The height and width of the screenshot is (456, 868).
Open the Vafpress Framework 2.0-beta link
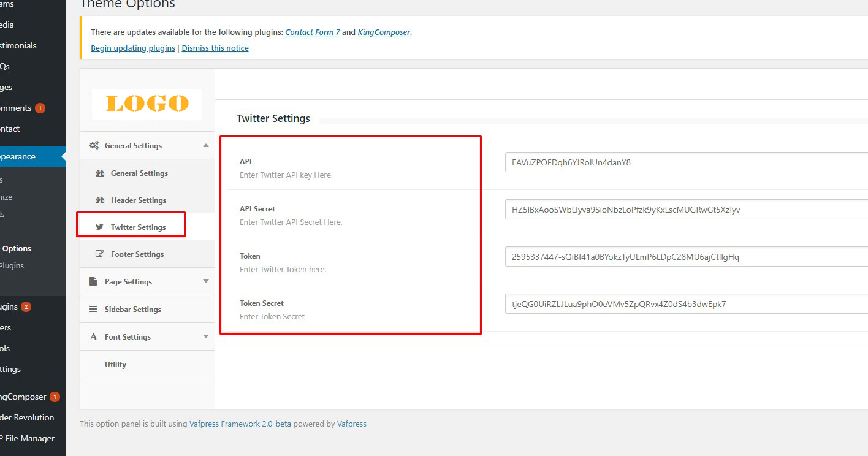coord(240,424)
